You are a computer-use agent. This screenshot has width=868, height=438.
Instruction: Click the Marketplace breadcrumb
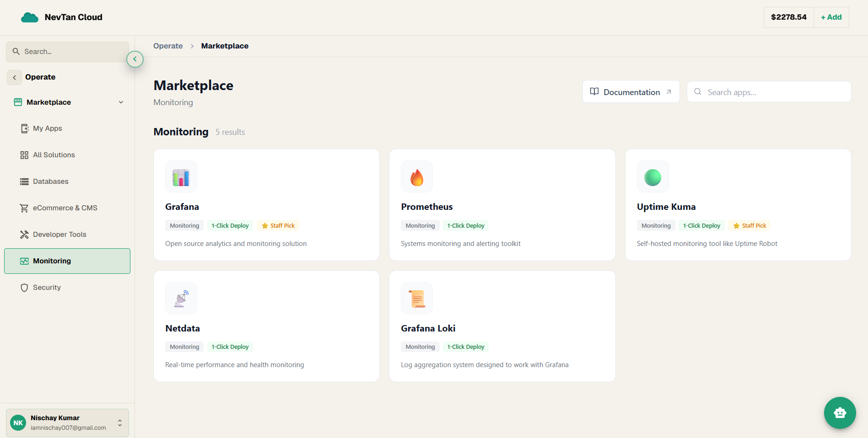tap(225, 46)
